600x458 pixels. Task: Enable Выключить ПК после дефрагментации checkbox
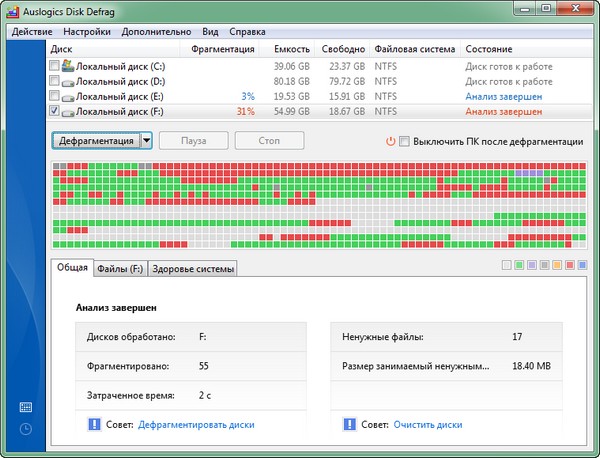[404, 142]
